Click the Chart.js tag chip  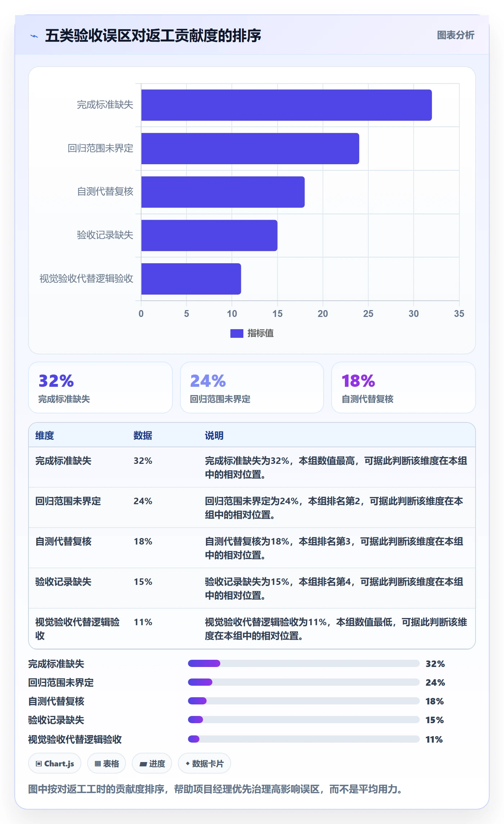point(55,763)
